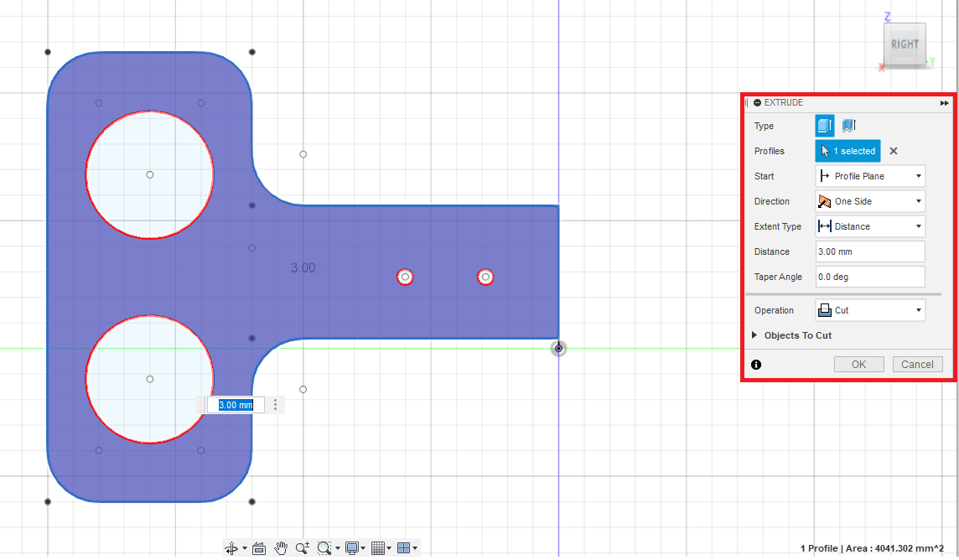Click the EXTRUDE dialog title
Viewport: 959px width, 560px height.
click(784, 103)
